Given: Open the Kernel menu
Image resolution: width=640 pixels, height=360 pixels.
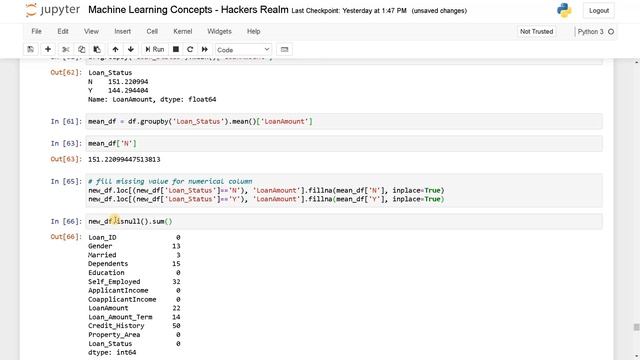Looking at the screenshot, I should point(182,31).
